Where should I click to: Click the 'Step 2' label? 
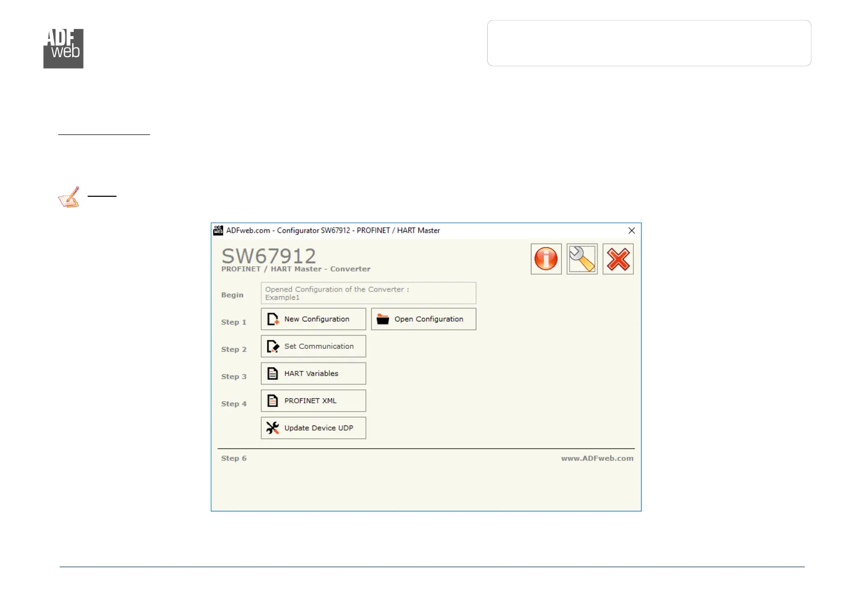click(x=234, y=349)
